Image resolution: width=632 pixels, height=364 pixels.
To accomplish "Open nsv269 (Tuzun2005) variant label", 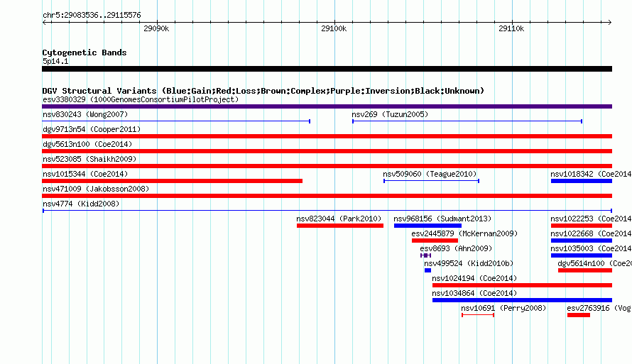I will pyautogui.click(x=390, y=114).
